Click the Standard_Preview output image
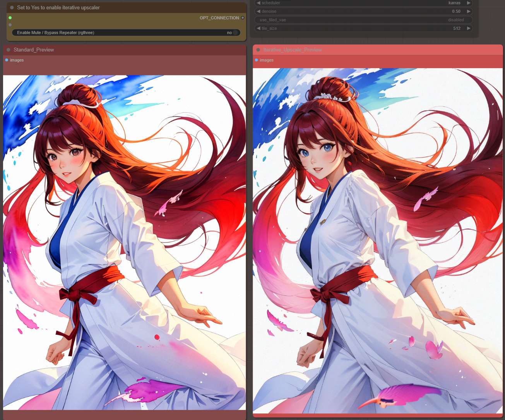The width and height of the screenshot is (505, 420). [x=125, y=242]
